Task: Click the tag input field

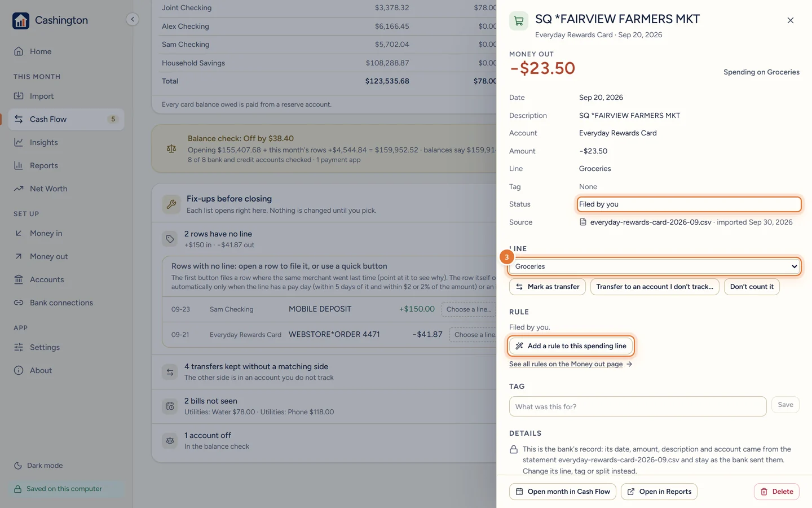Action: pos(638,406)
